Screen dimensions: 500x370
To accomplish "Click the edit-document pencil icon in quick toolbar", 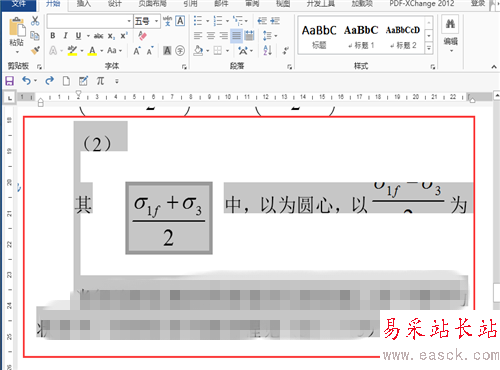I will (83, 81).
